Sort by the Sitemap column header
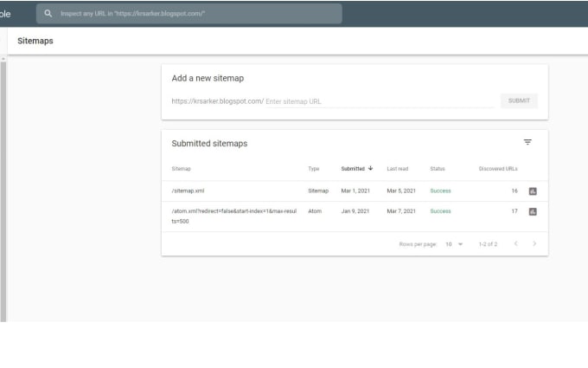 (181, 169)
